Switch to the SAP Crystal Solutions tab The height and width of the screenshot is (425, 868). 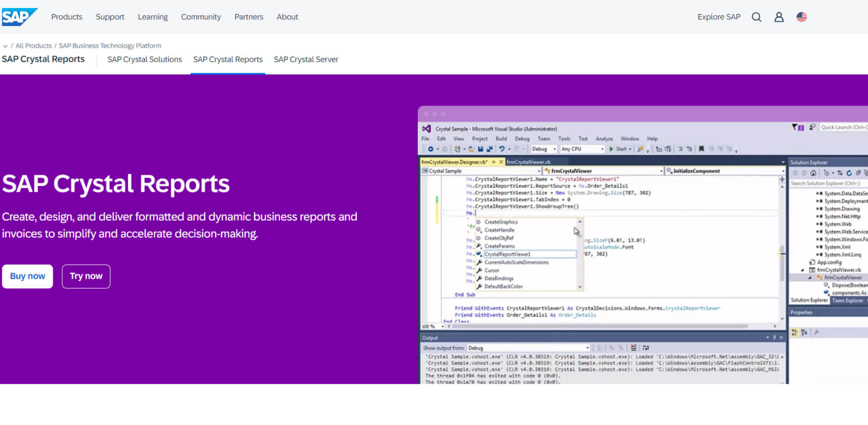[144, 59]
